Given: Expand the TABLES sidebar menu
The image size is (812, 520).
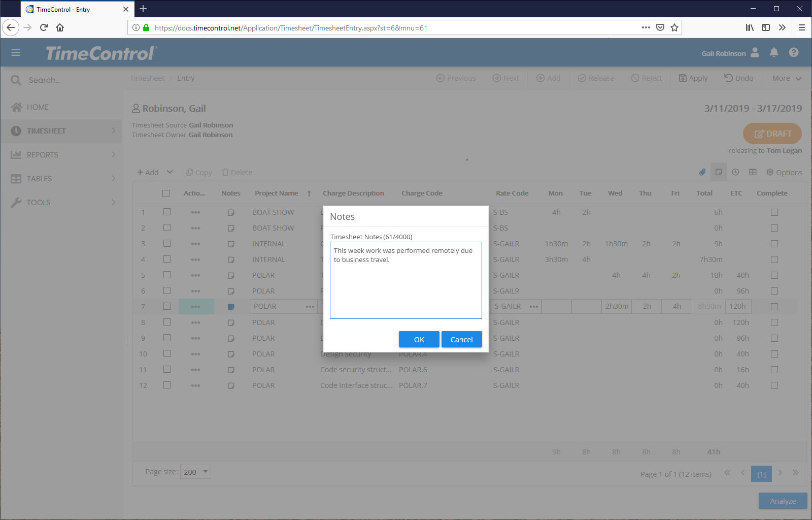Looking at the screenshot, I should (61, 178).
